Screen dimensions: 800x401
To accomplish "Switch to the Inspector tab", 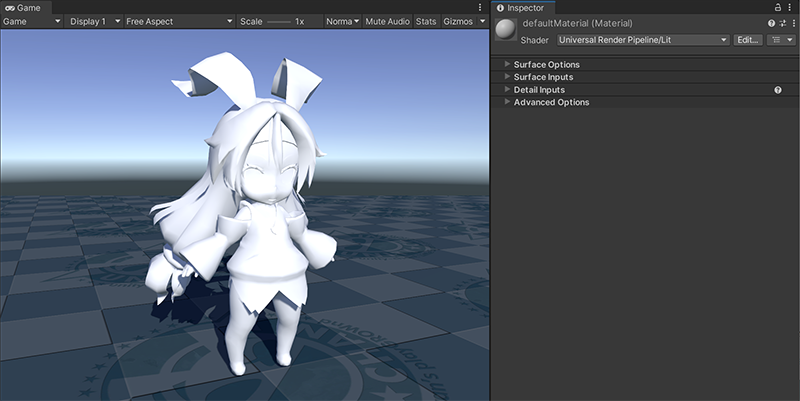I will click(521, 8).
